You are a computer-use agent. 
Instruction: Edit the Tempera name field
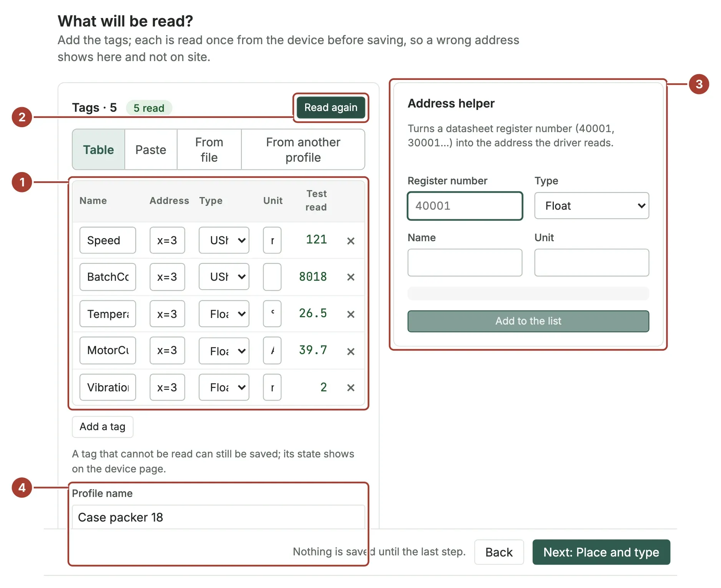(x=108, y=314)
